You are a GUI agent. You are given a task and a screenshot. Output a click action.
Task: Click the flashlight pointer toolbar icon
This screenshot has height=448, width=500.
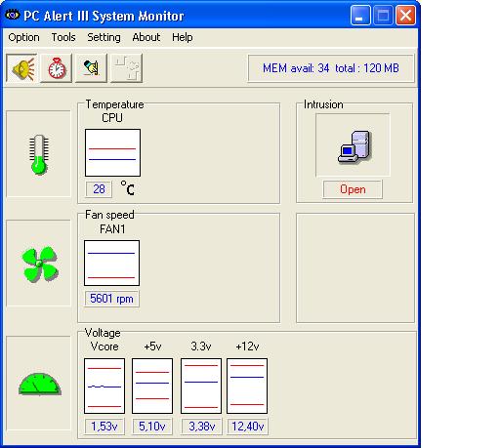point(91,68)
